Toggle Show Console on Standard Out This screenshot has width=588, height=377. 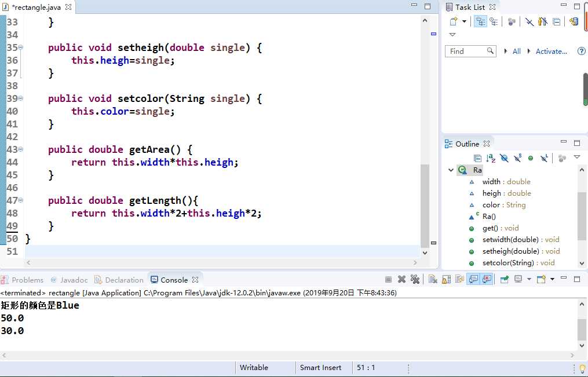click(x=474, y=279)
